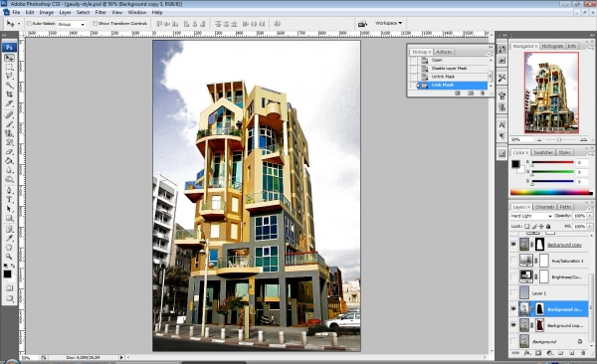Hide the underlined Background copy layer
This screenshot has height=364, width=597.
coord(513,245)
